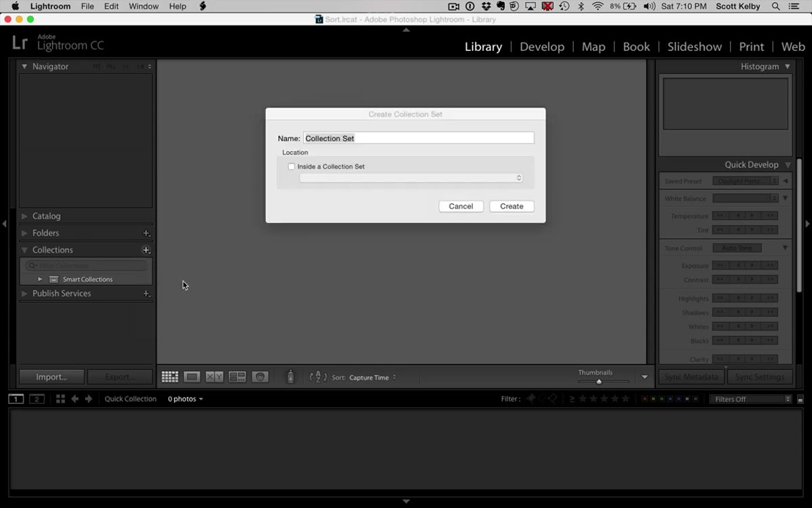The width and height of the screenshot is (812, 508).
Task: Select main window display button 1
Action: pos(16,399)
